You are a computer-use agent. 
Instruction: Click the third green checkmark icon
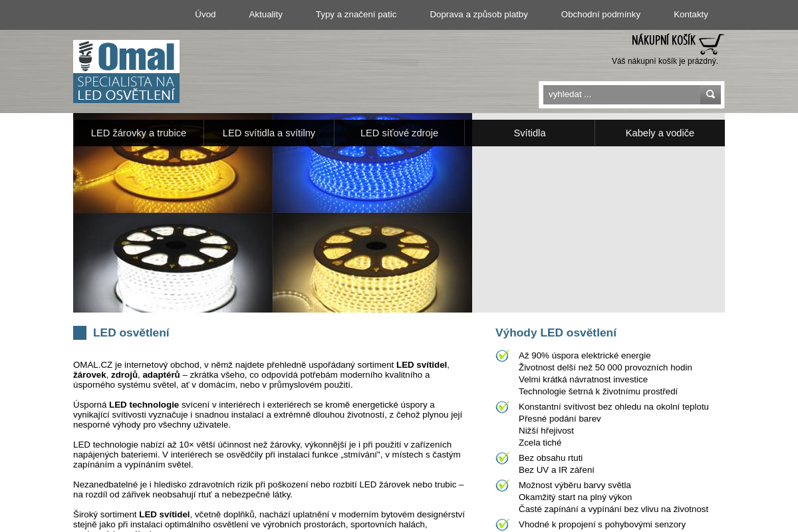[x=502, y=459]
